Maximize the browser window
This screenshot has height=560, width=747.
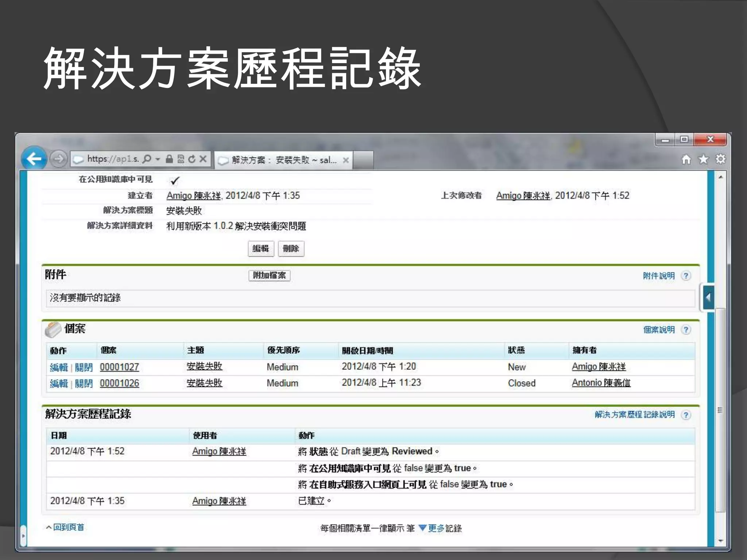click(x=684, y=139)
